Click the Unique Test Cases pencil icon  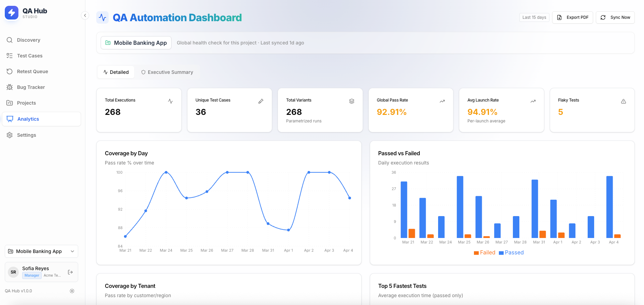tap(261, 101)
